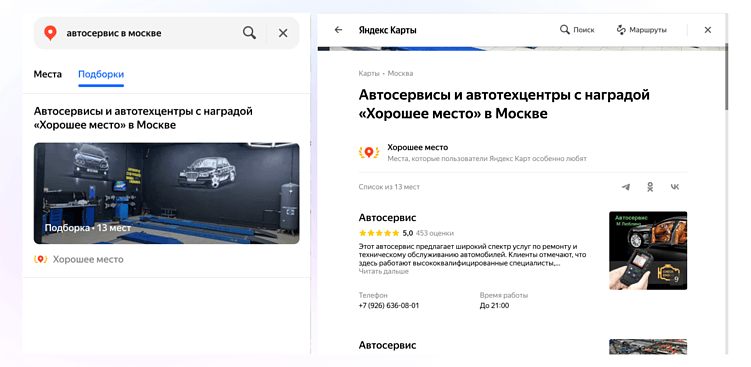Click the 'Хорошее место' label under the collection
This screenshot has height=367, width=751.
88,259
